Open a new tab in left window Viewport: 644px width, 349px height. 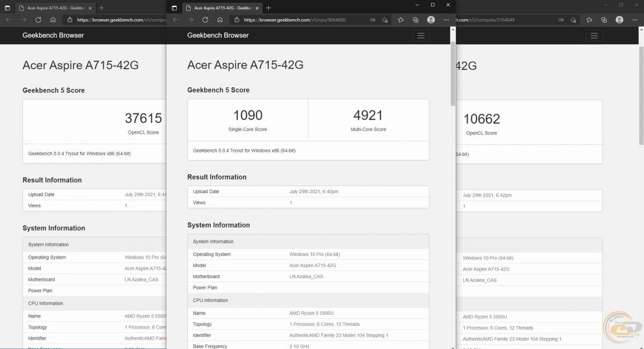(101, 8)
